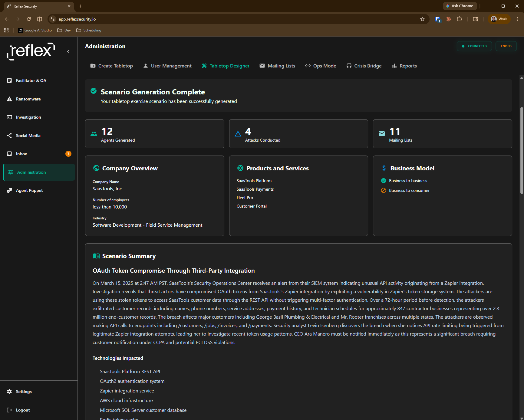The width and height of the screenshot is (524, 420).
Task: Toggle Chrome split view icon
Action: [40, 19]
